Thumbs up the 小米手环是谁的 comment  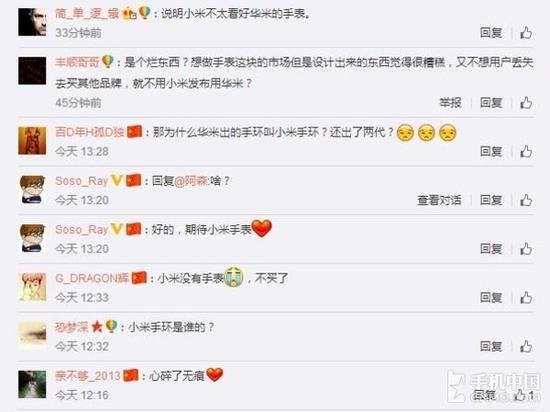(x=526, y=346)
